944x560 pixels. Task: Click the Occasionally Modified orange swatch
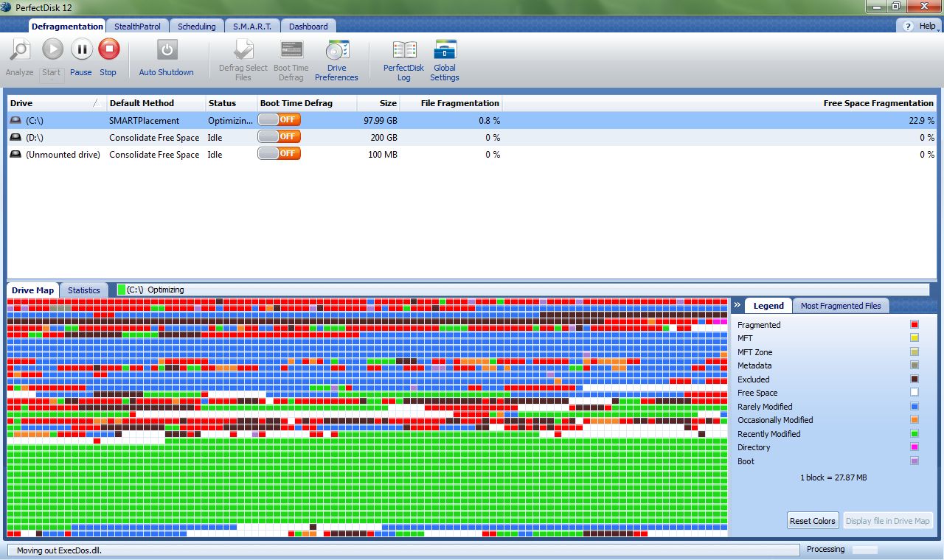tap(914, 420)
